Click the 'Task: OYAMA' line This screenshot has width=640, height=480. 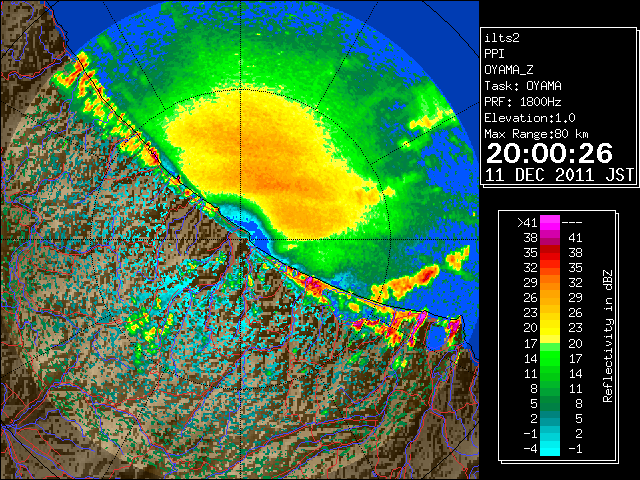coord(523,86)
